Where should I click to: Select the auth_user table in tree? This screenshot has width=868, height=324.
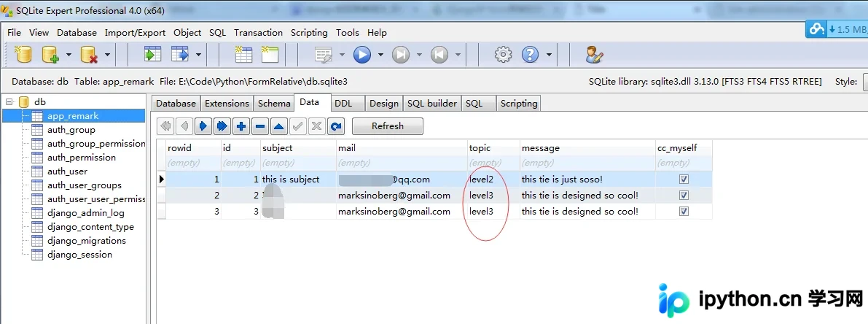(67, 171)
